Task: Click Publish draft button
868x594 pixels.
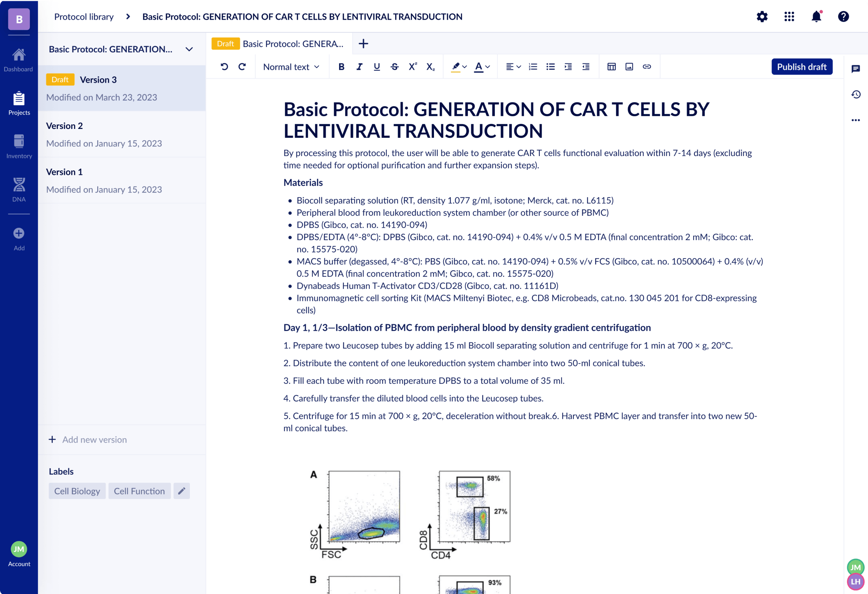Action: point(801,66)
